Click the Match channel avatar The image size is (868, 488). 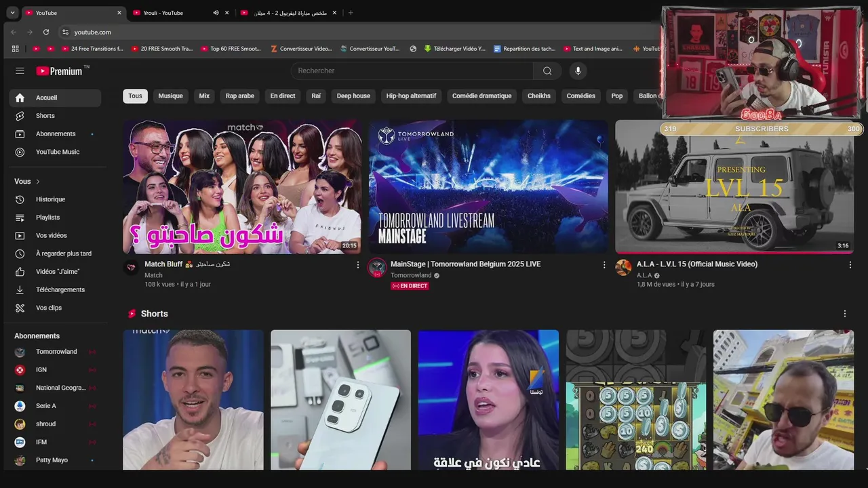(132, 267)
